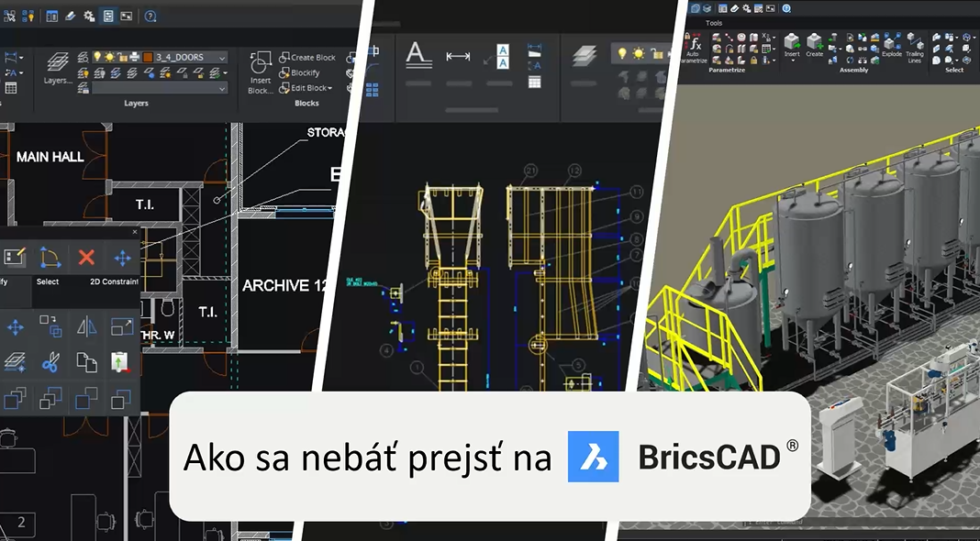
Task: Click the gear settings icon in left toolbar
Action: point(89,17)
